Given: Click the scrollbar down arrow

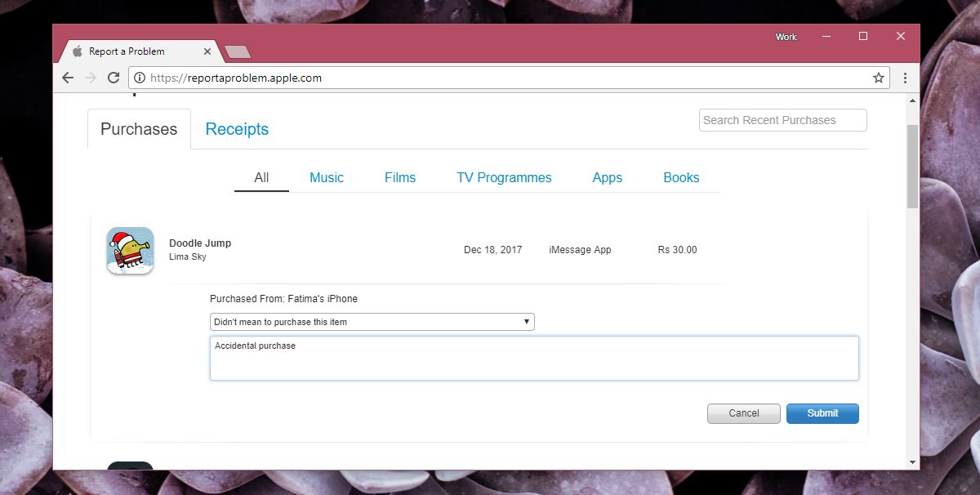Looking at the screenshot, I should click(912, 463).
